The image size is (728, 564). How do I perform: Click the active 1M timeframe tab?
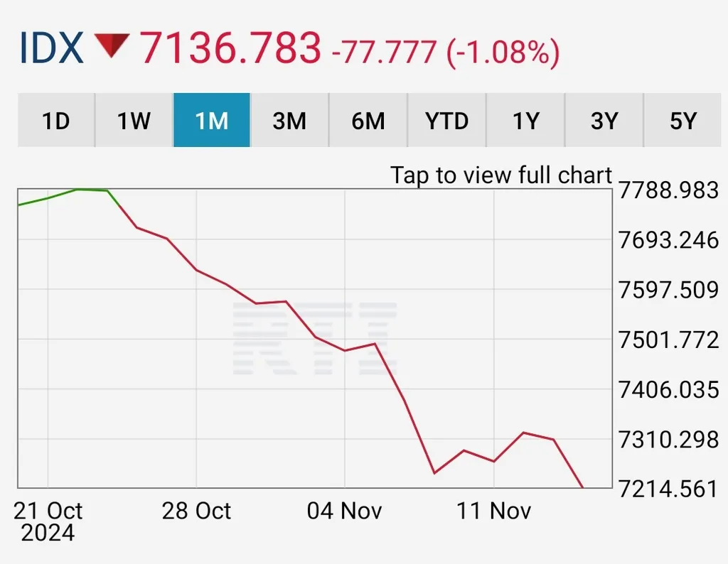coord(212,121)
